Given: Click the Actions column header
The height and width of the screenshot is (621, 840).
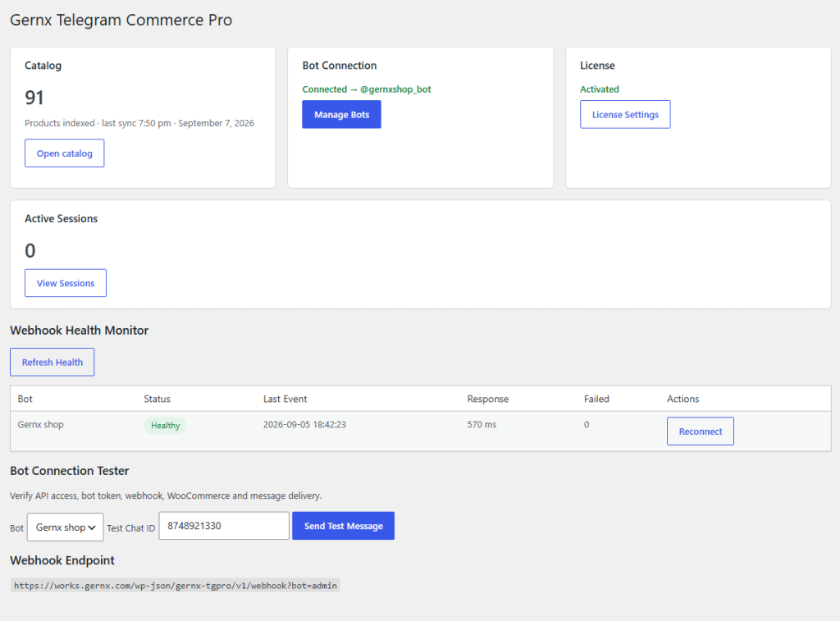Looking at the screenshot, I should pos(682,399).
